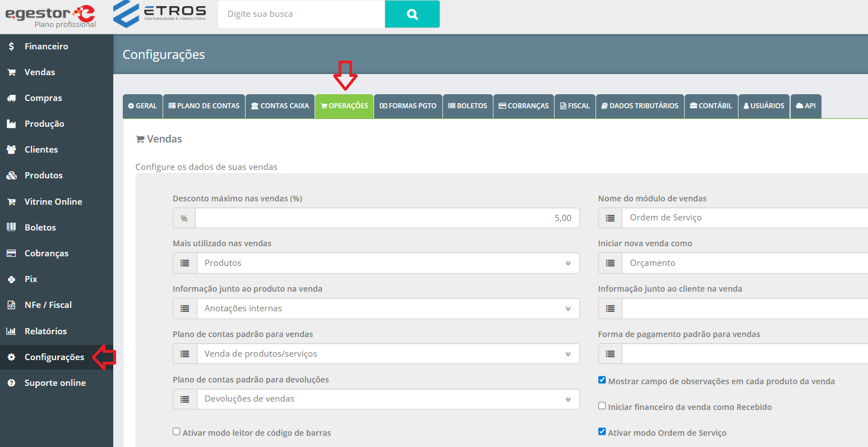Click the Configurações gear icon

(x=11, y=357)
